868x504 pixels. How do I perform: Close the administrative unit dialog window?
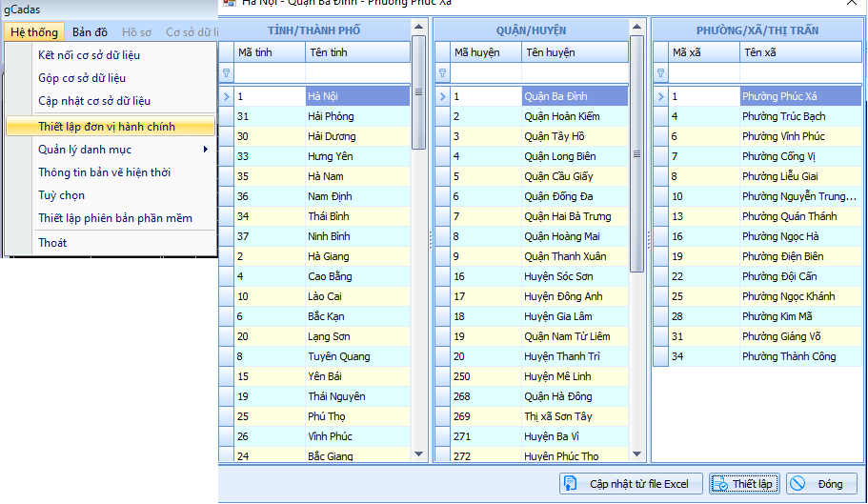pyautogui.click(x=851, y=3)
